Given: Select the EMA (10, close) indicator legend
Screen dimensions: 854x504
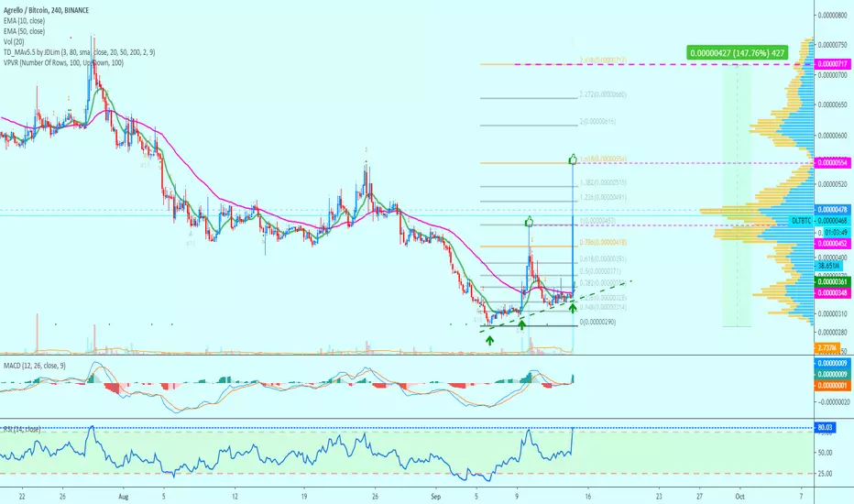Looking at the screenshot, I should coord(24,21).
